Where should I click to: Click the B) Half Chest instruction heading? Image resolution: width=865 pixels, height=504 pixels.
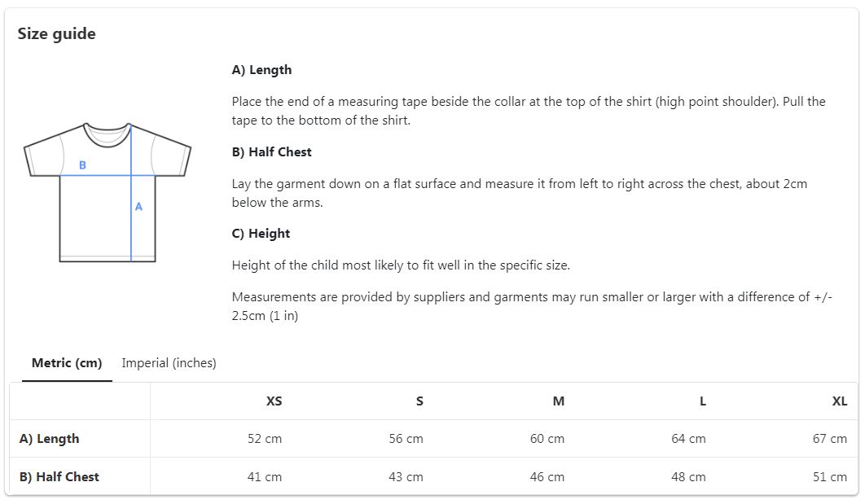click(x=271, y=151)
